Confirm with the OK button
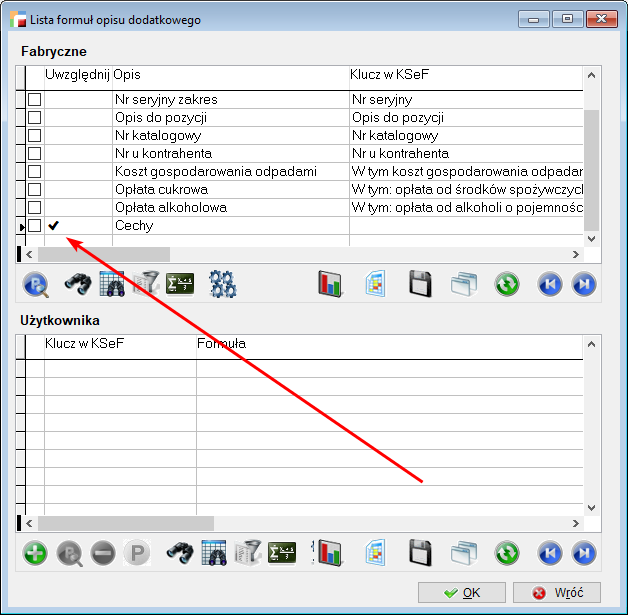 (461, 593)
